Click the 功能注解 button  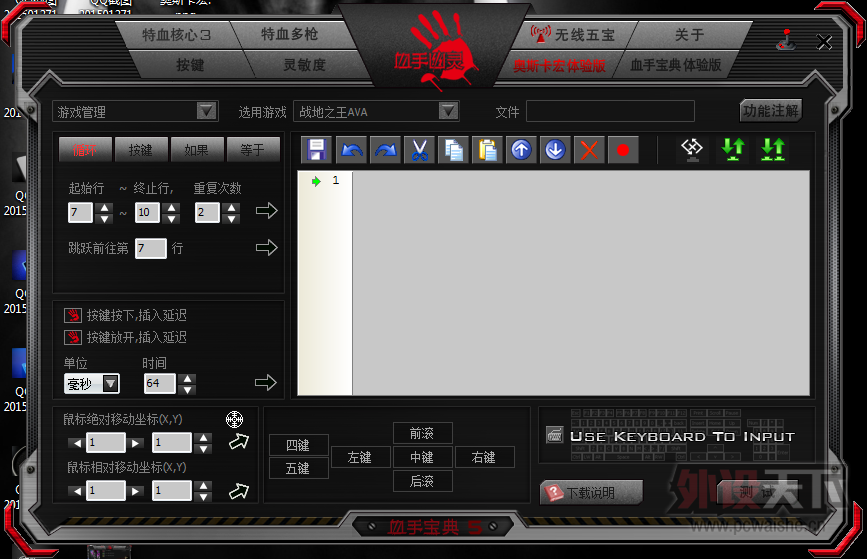coord(770,111)
